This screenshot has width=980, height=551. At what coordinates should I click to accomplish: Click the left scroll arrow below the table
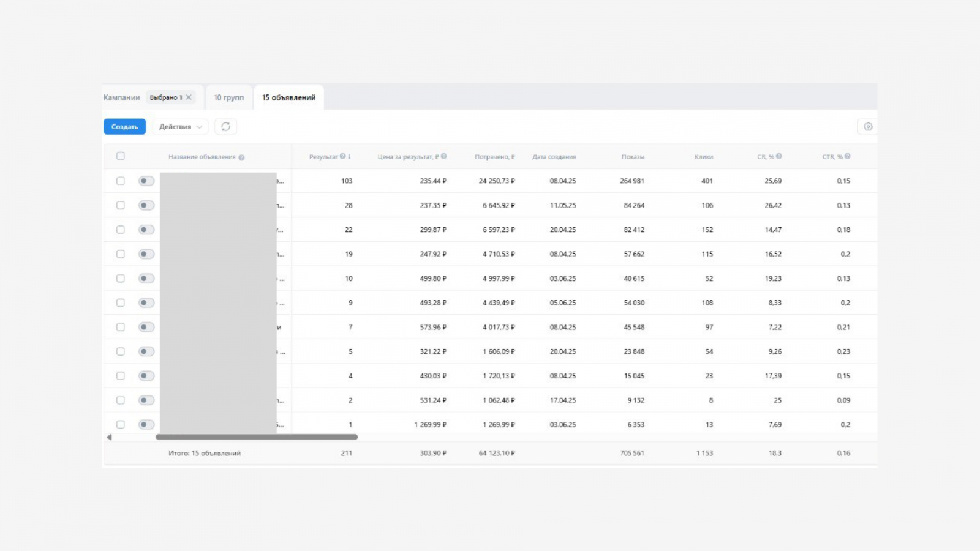click(109, 437)
